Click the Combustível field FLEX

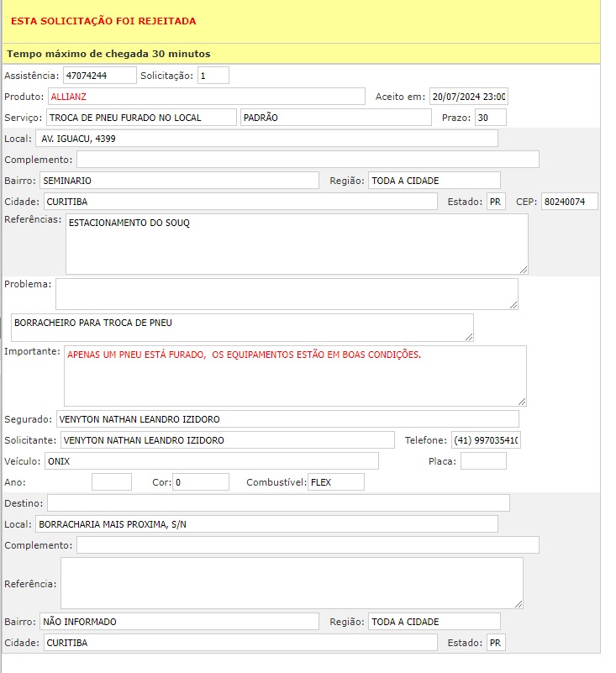coord(336,482)
